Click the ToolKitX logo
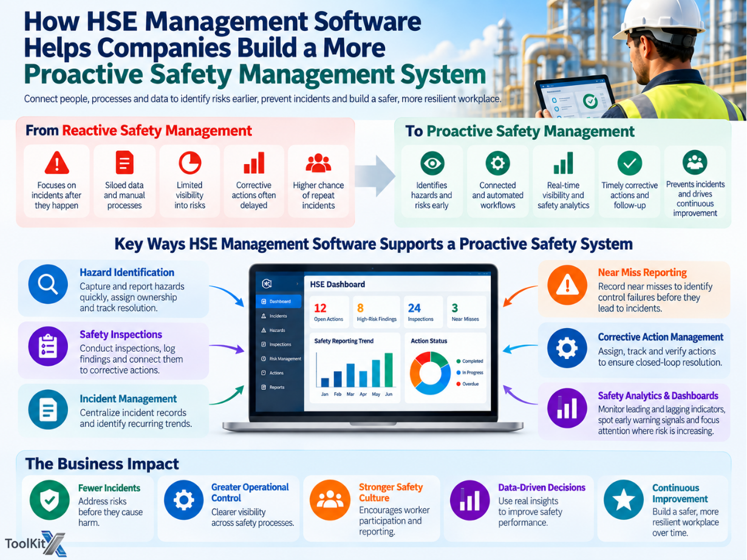Image resolution: width=747 pixels, height=560 pixels. pos(35,542)
